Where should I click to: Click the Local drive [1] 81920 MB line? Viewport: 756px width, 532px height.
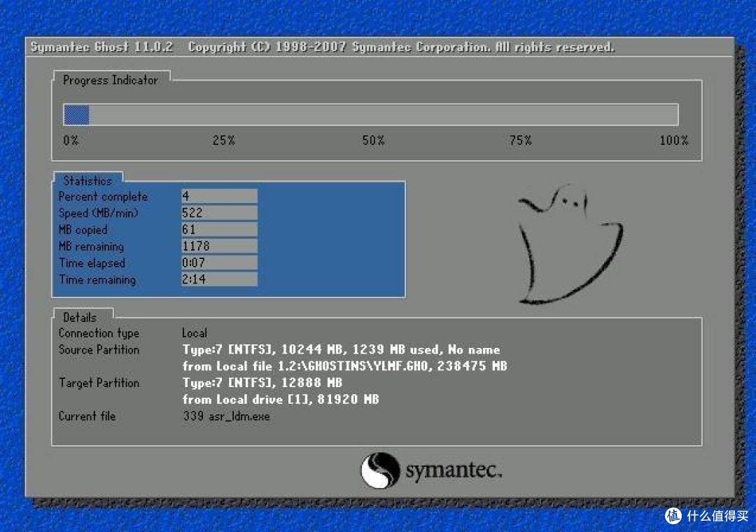tap(281, 400)
